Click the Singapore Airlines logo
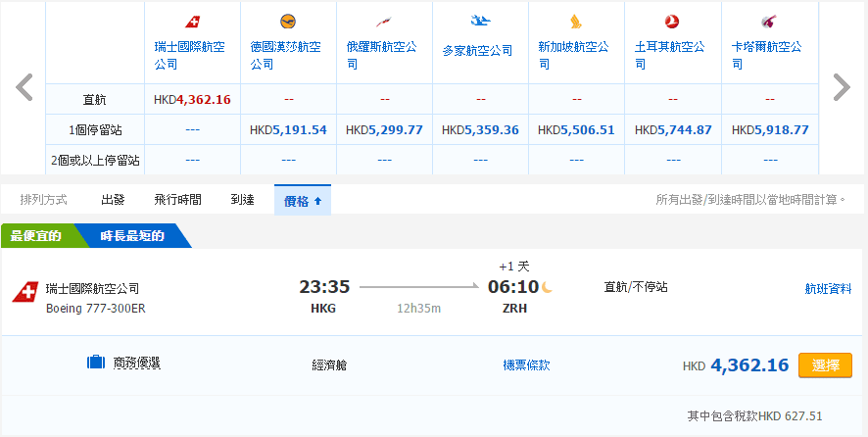 pyautogui.click(x=576, y=22)
